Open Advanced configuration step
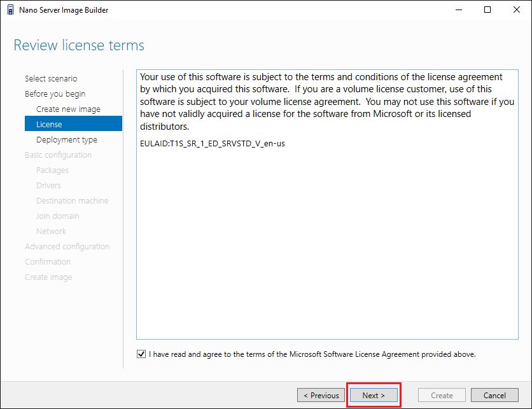This screenshot has width=532, height=409. pos(67,247)
